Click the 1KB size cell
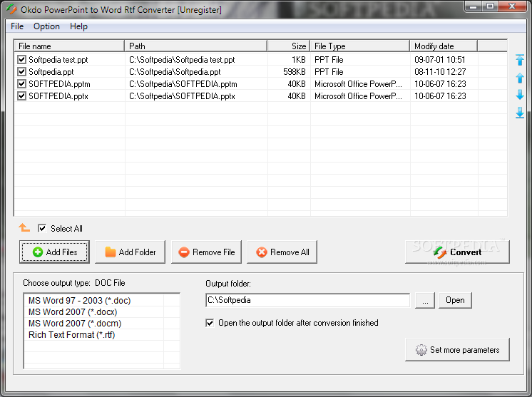532x397 pixels. coord(299,60)
